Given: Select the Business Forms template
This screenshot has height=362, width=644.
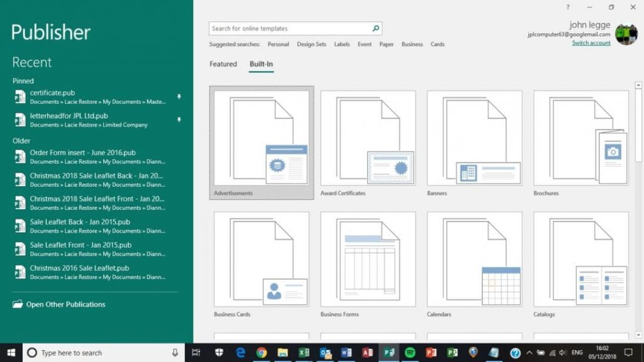Looking at the screenshot, I should coord(368,260).
